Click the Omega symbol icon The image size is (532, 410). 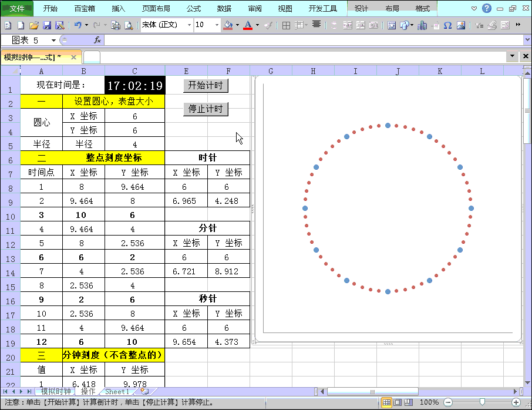click(x=447, y=25)
